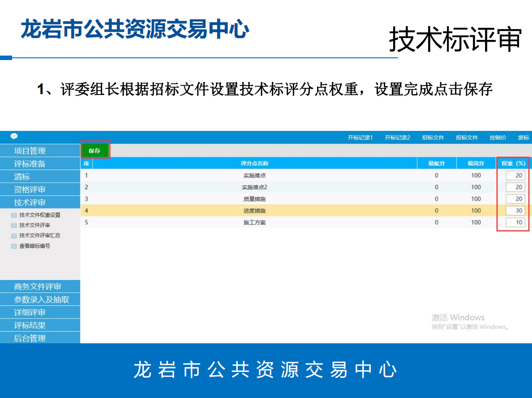Click min score 0 in 施工方案 row
The image size is (532, 398).
(x=436, y=222)
